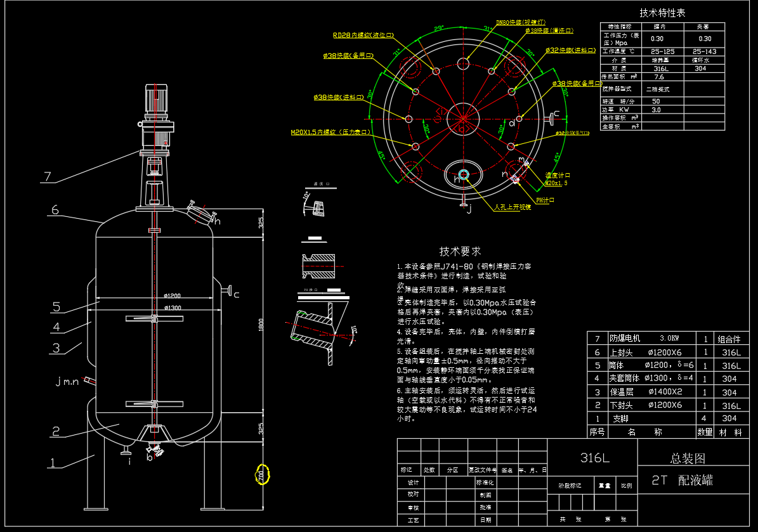Select the 技术要求 heading text
Screen dimensions: 758x532
[x=460, y=252]
